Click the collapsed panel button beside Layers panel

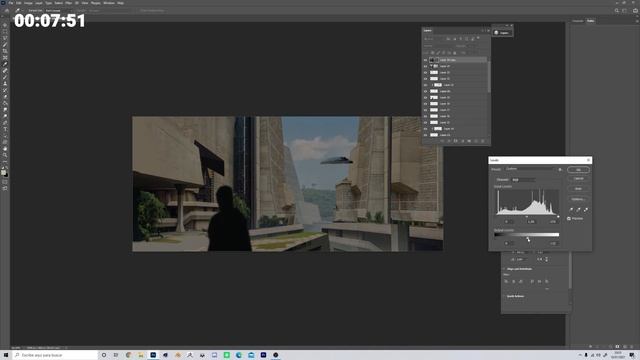click(502, 33)
